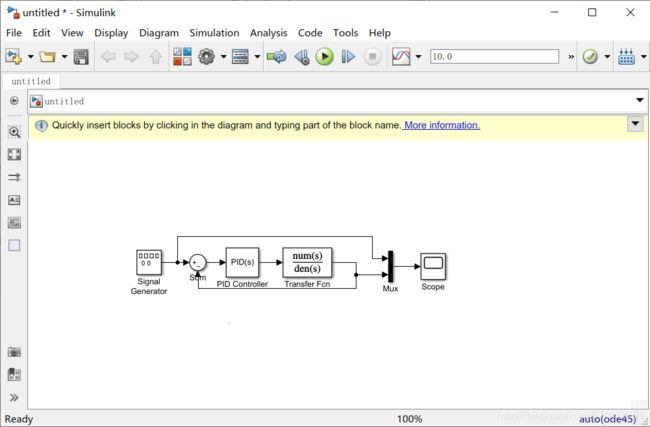Select the Area box palette icon
This screenshot has width=650, height=427.
14,245
